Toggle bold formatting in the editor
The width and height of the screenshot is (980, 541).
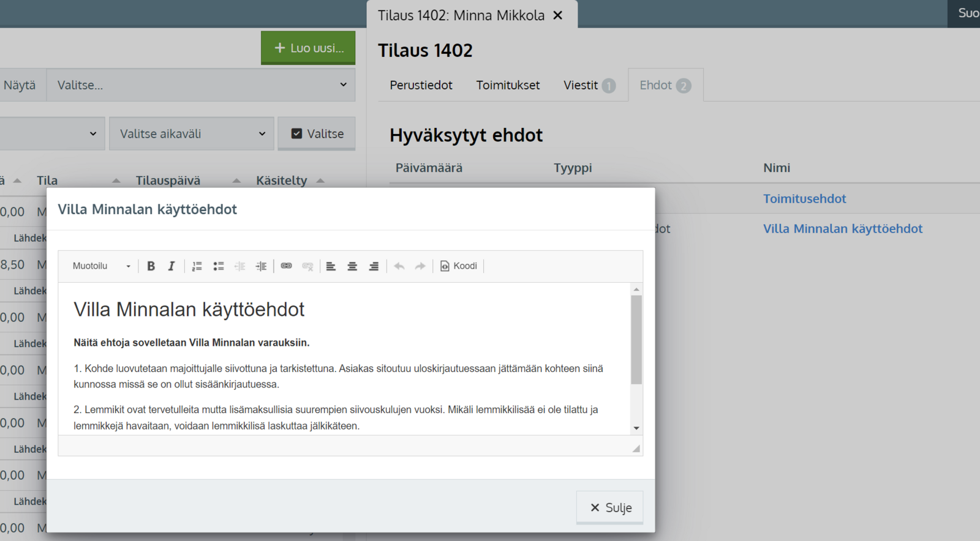151,266
